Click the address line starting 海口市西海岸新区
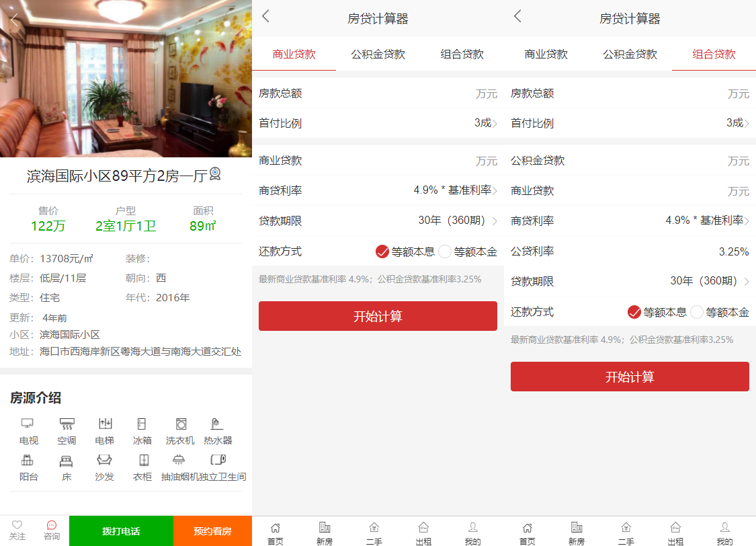Screen dimensions: 756x546 click(140, 351)
